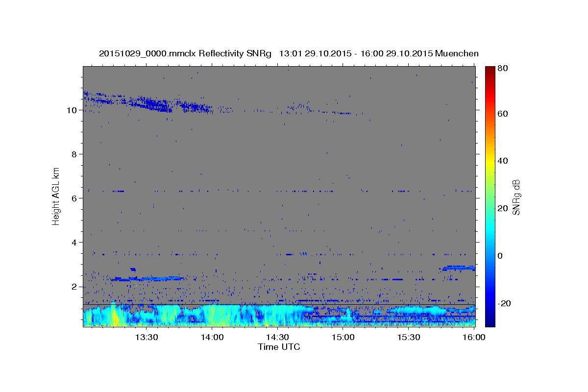Click the colorbar value 0
This screenshot has width=588, height=392.
501,256
